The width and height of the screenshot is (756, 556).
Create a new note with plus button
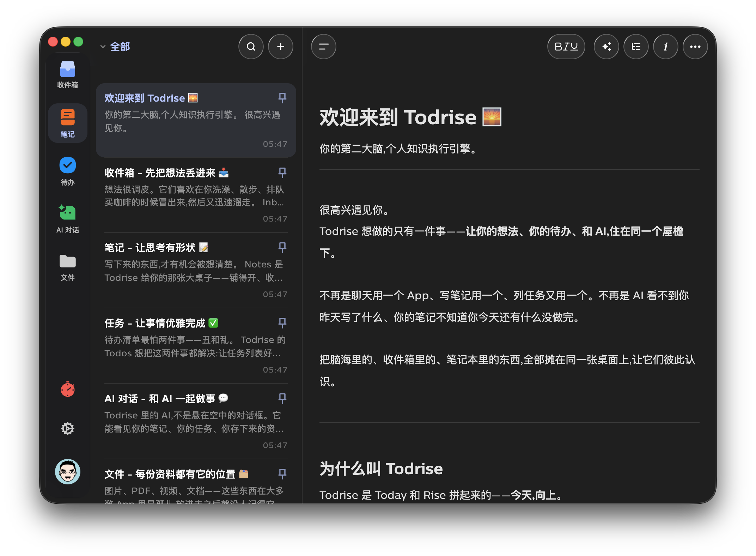pos(280,47)
